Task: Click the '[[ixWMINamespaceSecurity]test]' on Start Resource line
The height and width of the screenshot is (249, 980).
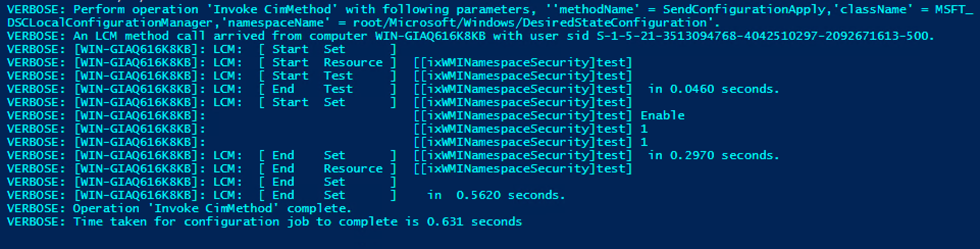Action: pos(523,62)
